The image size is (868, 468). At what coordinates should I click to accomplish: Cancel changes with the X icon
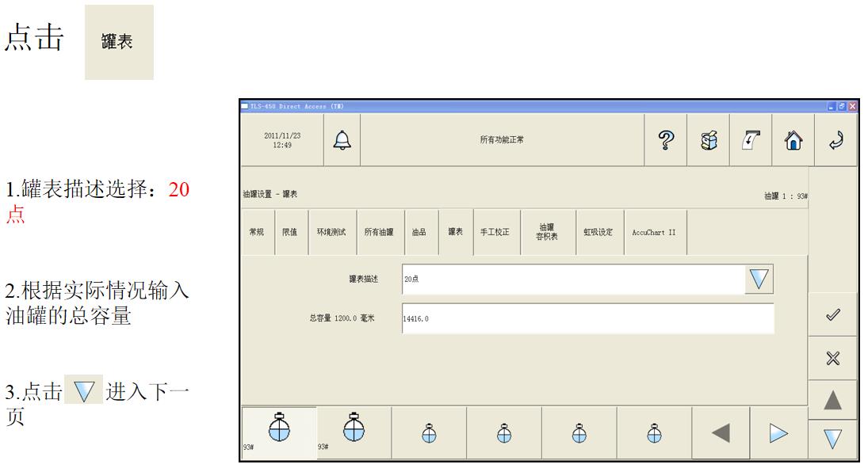coord(832,358)
